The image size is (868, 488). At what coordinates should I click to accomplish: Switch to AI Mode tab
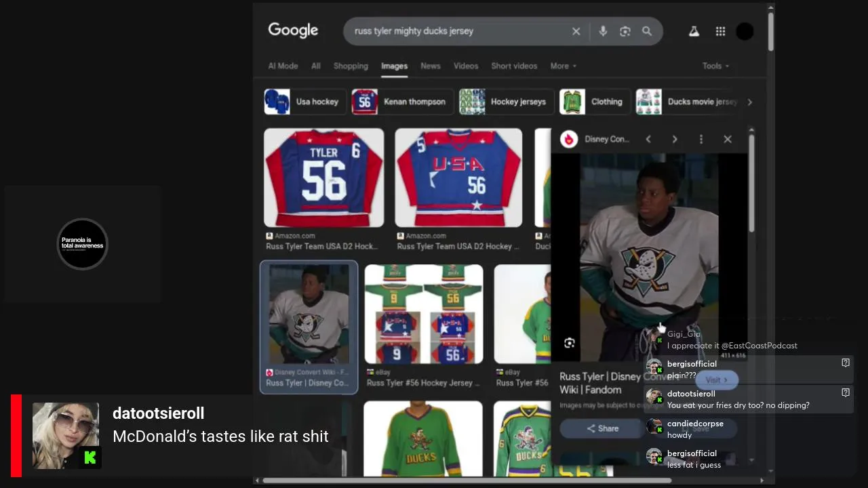tap(283, 66)
